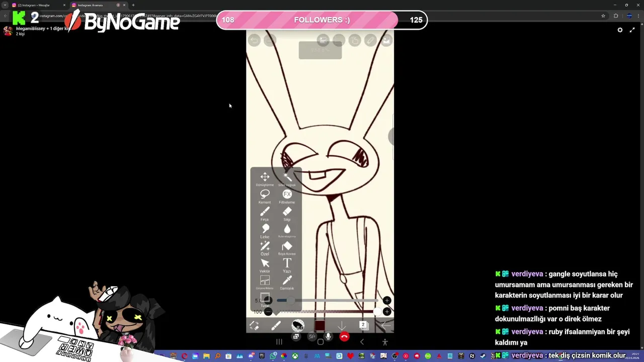Open the Xbox icon in taskbar

[295, 356]
